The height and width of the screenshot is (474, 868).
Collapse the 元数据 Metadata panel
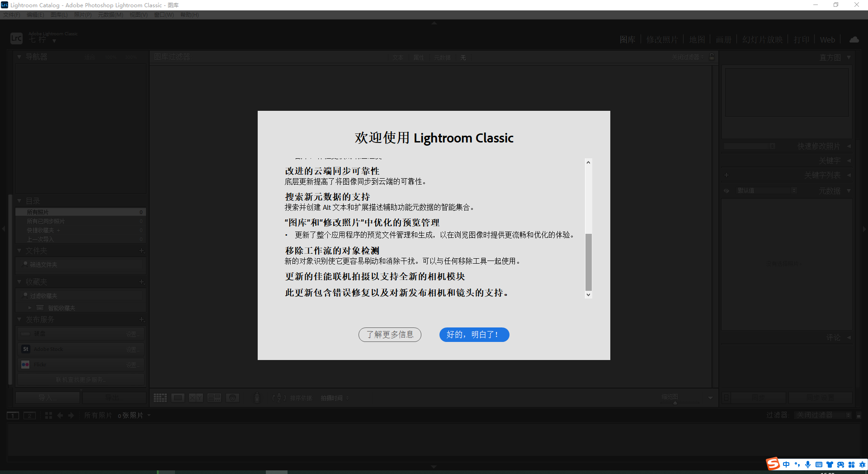849,191
